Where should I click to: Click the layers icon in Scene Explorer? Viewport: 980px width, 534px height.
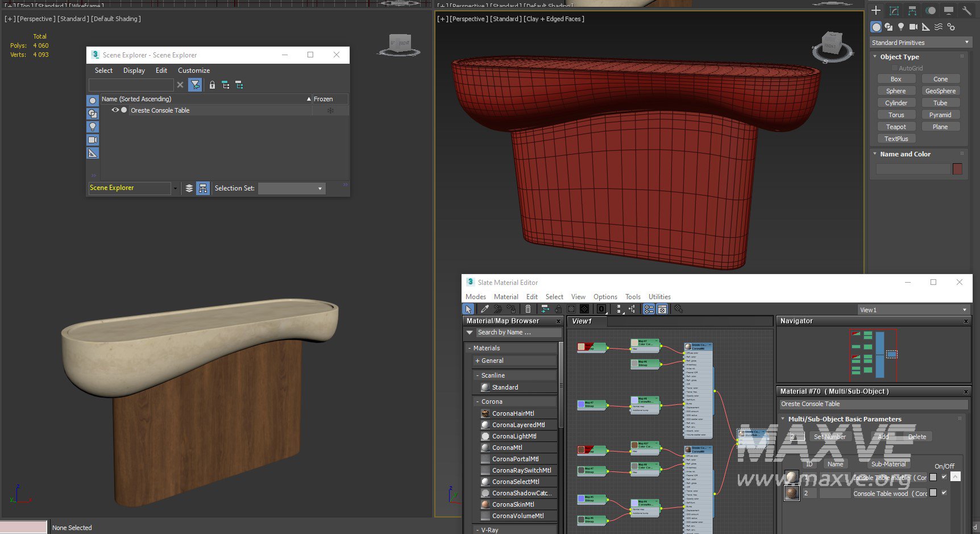189,188
